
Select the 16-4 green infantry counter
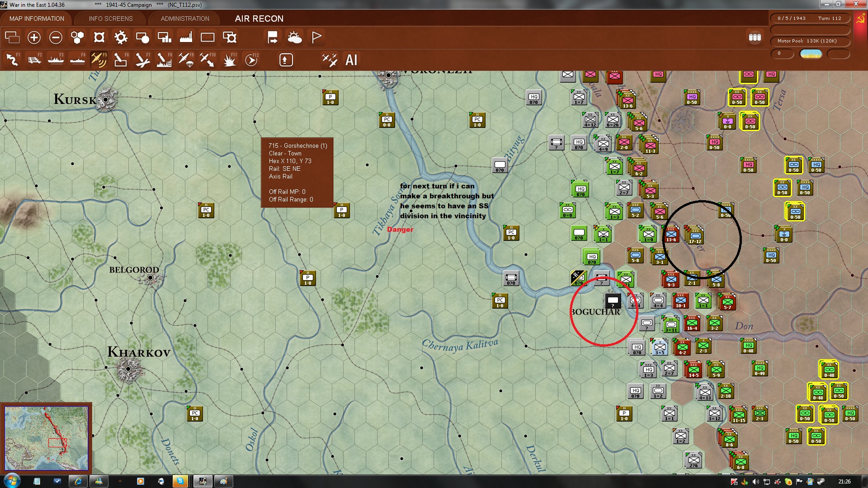tap(692, 324)
